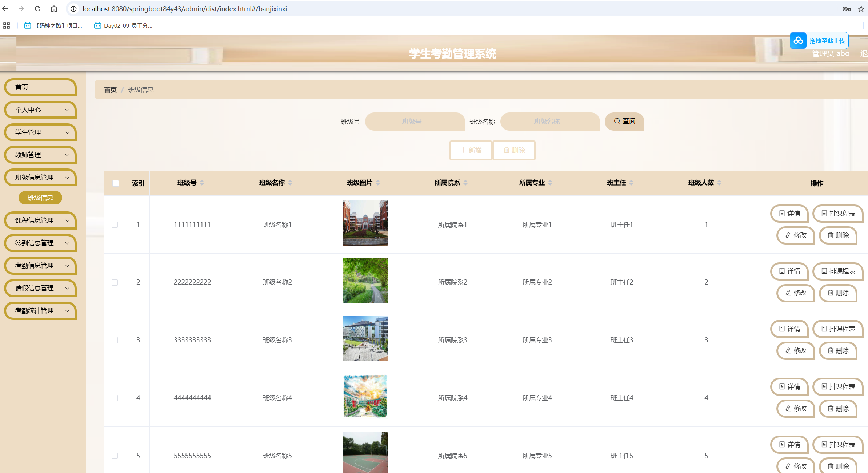Expand the 学生管理 sidebar menu
Image resolution: width=868 pixels, height=473 pixels.
[x=40, y=132]
